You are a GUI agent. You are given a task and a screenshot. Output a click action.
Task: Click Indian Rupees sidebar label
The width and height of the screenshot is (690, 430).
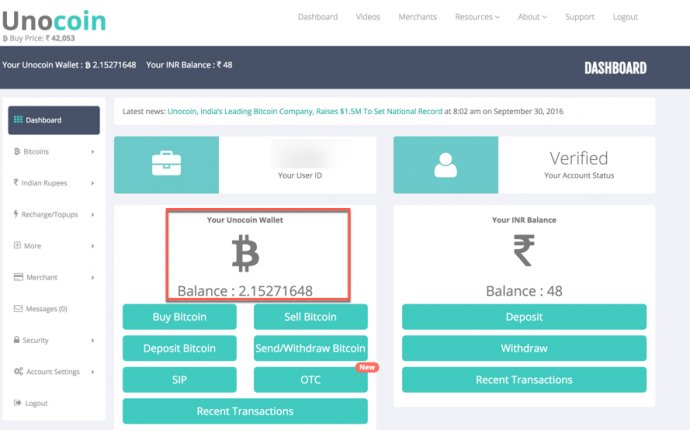point(44,183)
